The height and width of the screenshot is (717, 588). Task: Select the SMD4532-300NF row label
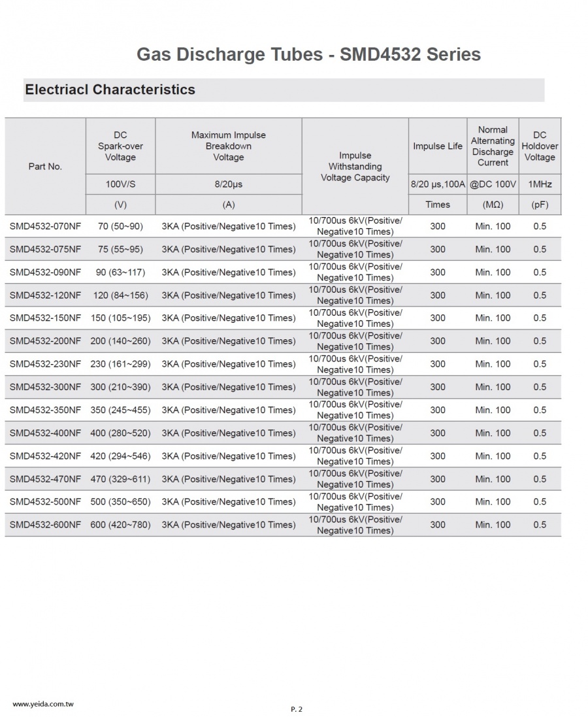click(45, 388)
